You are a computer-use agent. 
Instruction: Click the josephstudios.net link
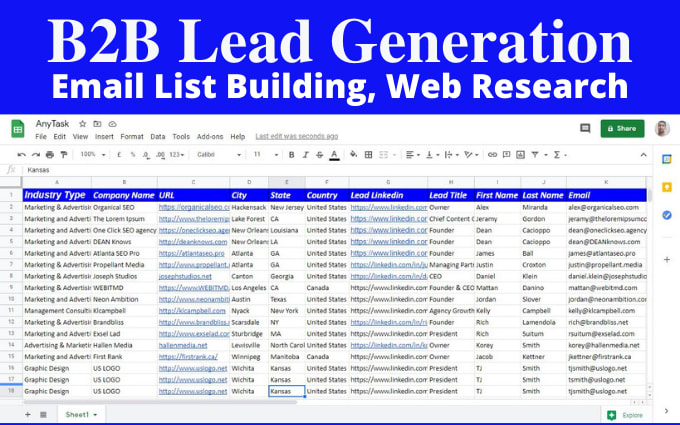point(185,276)
